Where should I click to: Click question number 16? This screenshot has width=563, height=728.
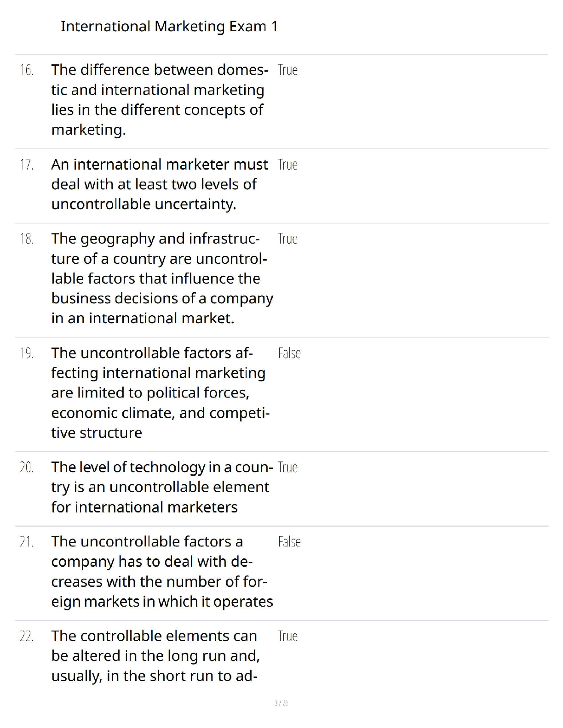pyautogui.click(x=27, y=70)
